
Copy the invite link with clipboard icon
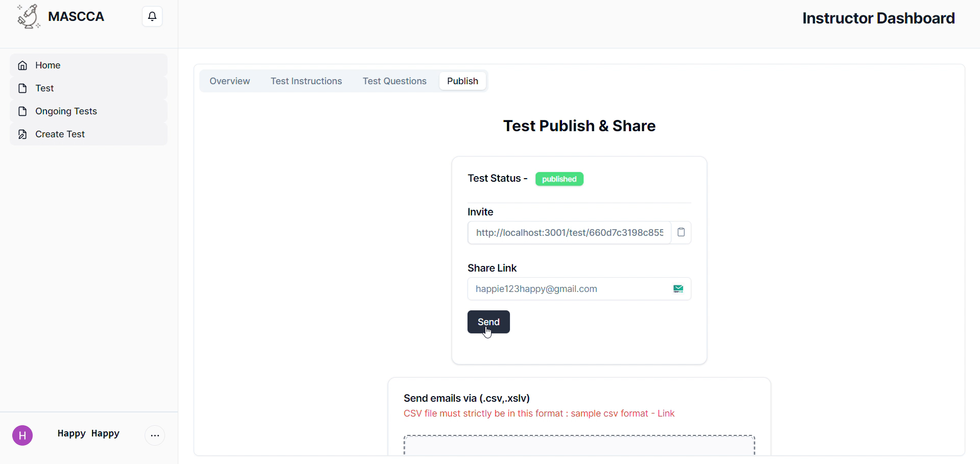click(x=681, y=233)
